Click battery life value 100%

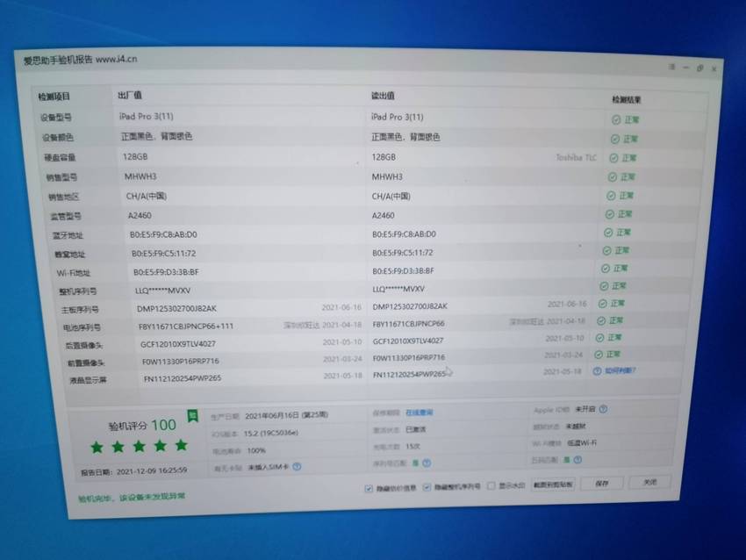[x=256, y=450]
